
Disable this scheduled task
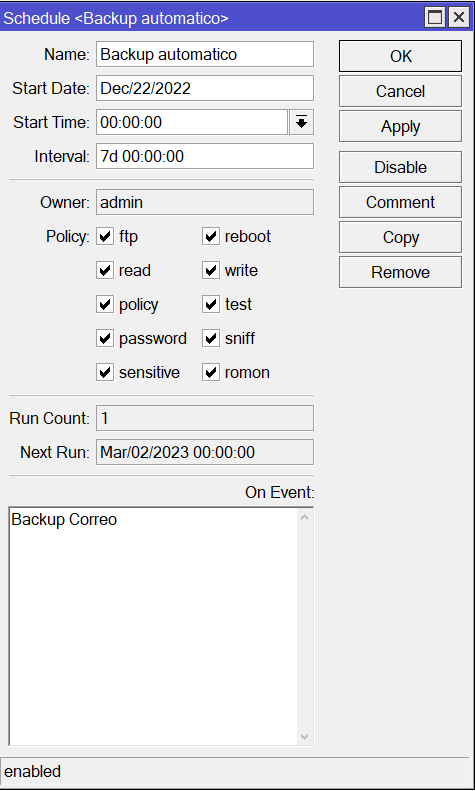[400, 167]
